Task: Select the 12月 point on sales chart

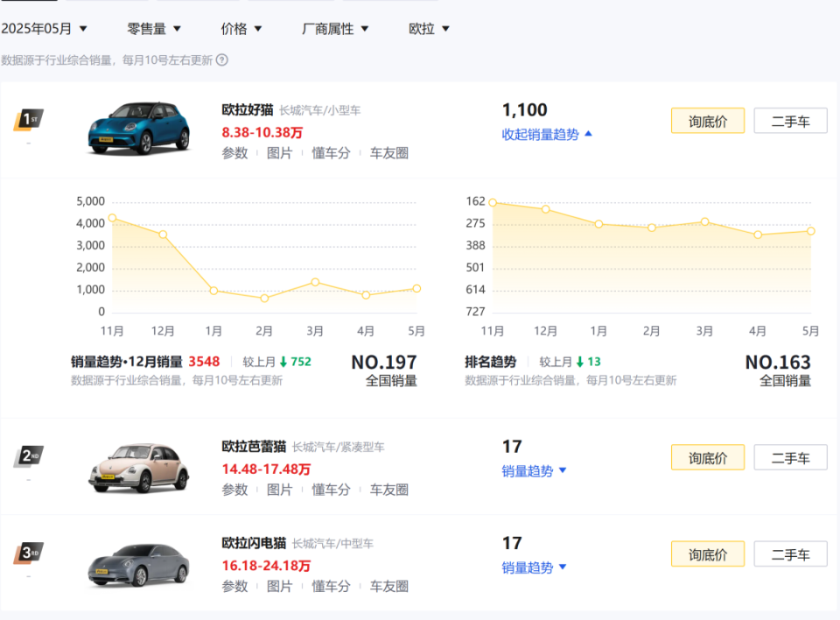Action: (163, 235)
